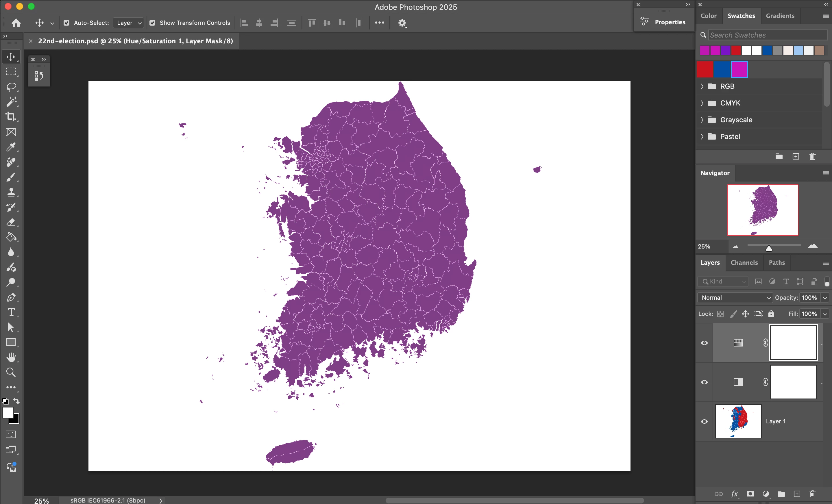This screenshot has height=504, width=832.
Task: Pick the large blue recent swatch
Action: coord(722,70)
